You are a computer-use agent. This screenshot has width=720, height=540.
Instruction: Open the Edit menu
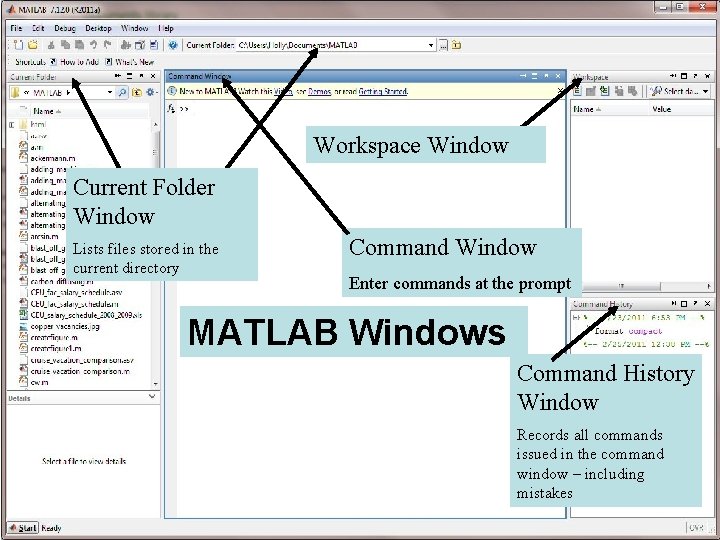click(x=38, y=28)
